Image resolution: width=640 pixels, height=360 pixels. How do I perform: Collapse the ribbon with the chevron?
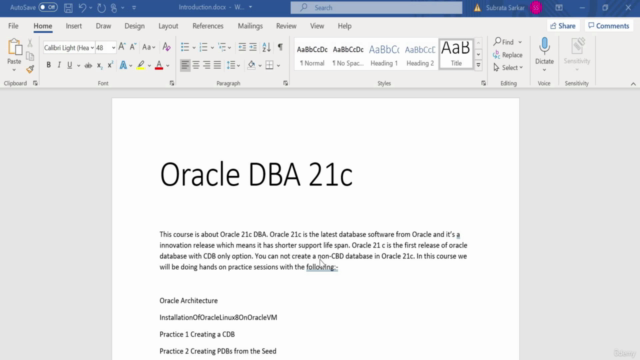(633, 84)
